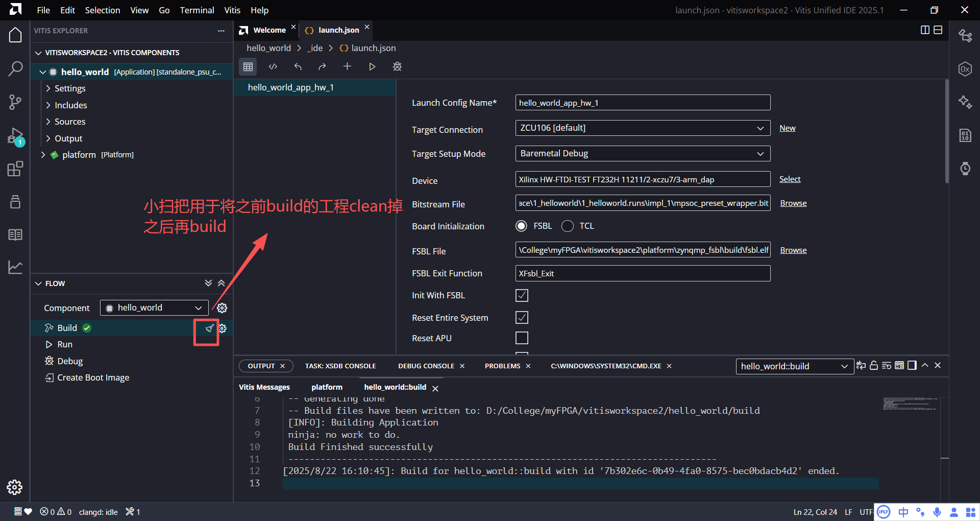The width and height of the screenshot is (980, 521).
Task: Clean the hello_world build using broom icon
Action: 209,328
